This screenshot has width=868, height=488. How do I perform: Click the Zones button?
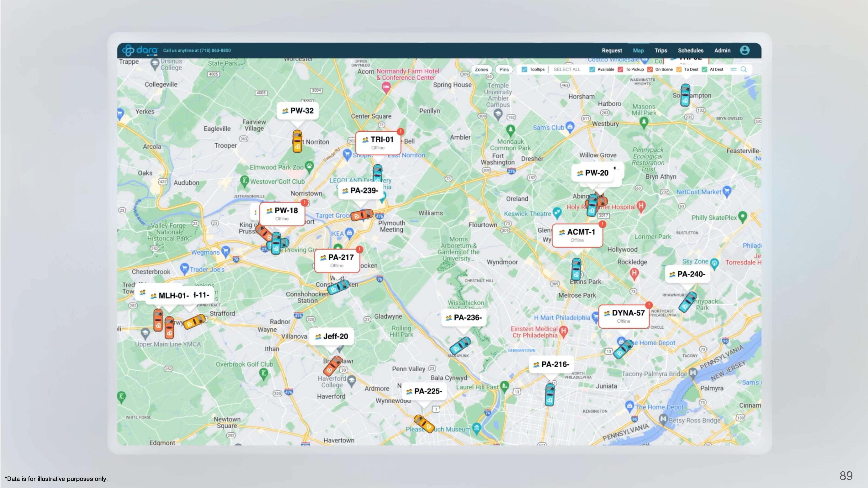coord(481,69)
